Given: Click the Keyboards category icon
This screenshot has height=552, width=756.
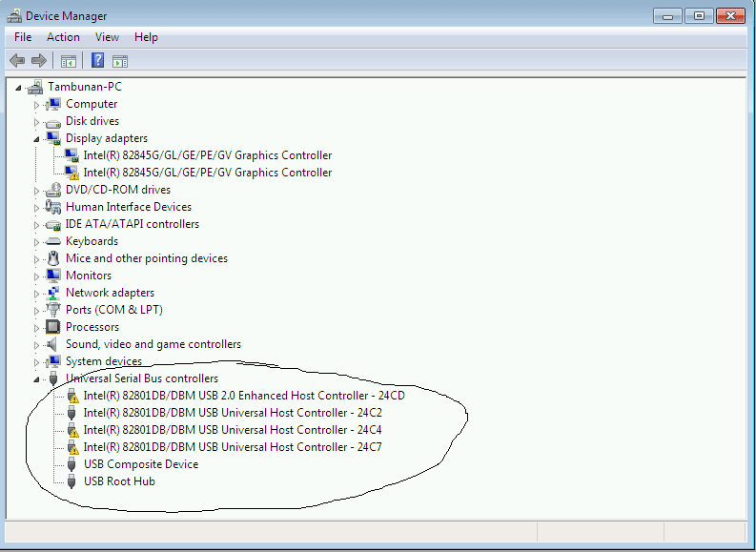Looking at the screenshot, I should [53, 241].
